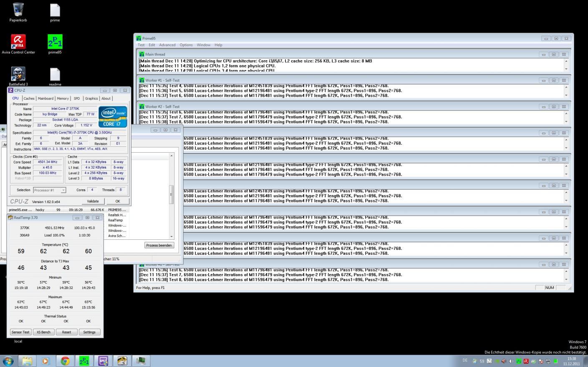The width and height of the screenshot is (588, 367).
Task: Open the Window menu in Prime95
Action: (204, 45)
